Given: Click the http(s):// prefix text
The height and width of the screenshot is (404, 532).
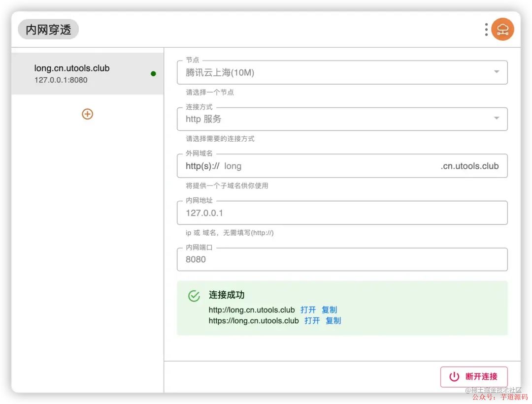Looking at the screenshot, I should click(x=202, y=166).
